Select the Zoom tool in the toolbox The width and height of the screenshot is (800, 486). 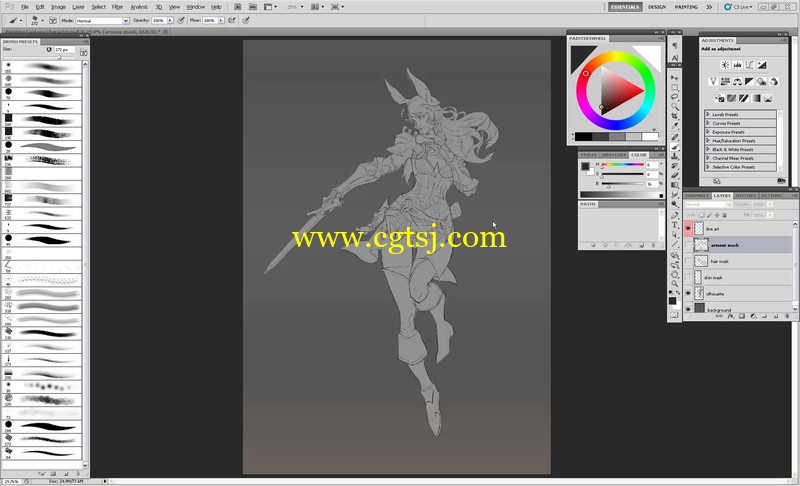click(x=674, y=284)
